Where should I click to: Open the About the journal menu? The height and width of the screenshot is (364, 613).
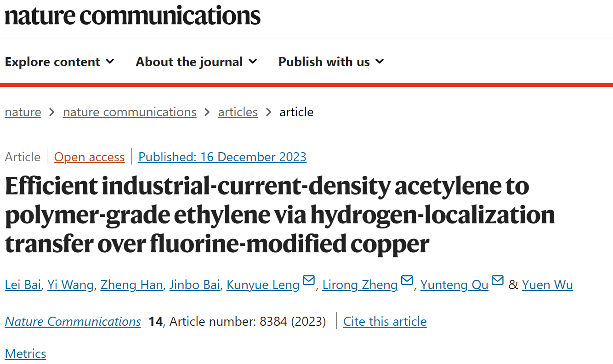pos(196,62)
